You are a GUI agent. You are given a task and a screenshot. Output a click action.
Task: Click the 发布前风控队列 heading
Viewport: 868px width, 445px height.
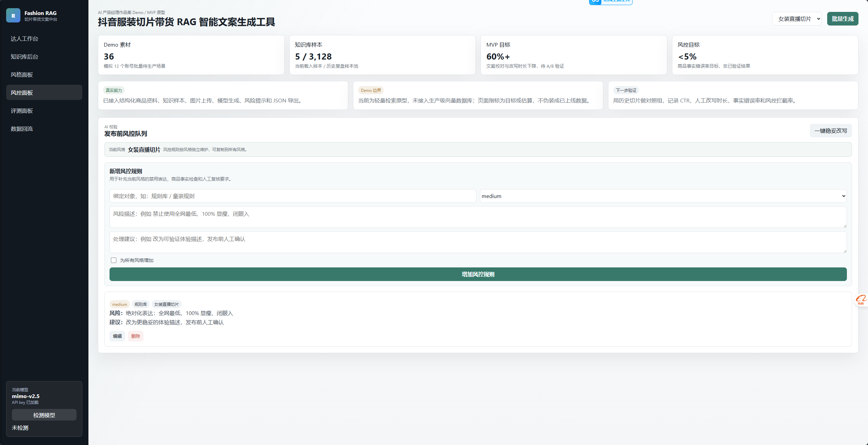point(126,134)
